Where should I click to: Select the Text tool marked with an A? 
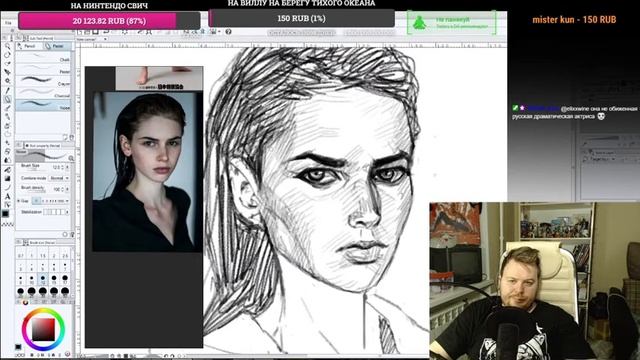(x=8, y=196)
